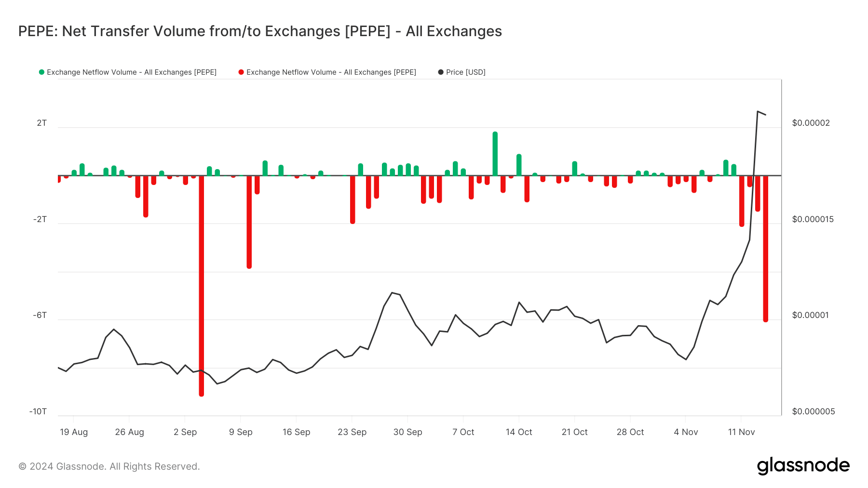This screenshot has width=868, height=488.
Task: Toggle the red-marked Exchange Netflow Volume legend label
Action: [x=331, y=72]
